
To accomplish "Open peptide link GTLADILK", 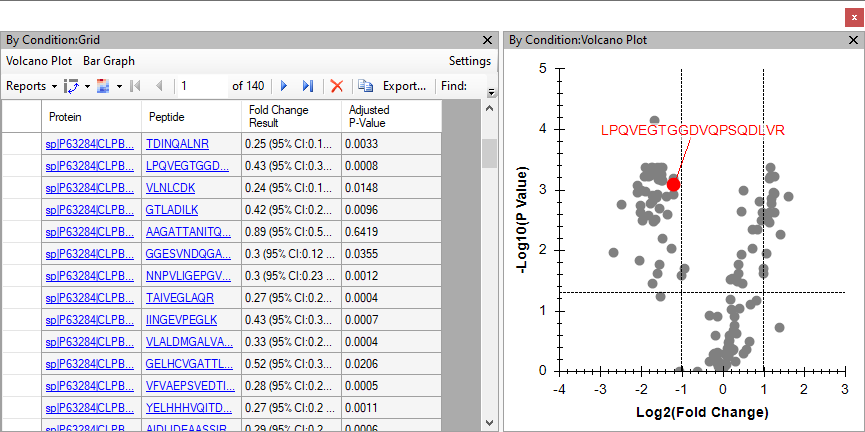I will click(172, 210).
